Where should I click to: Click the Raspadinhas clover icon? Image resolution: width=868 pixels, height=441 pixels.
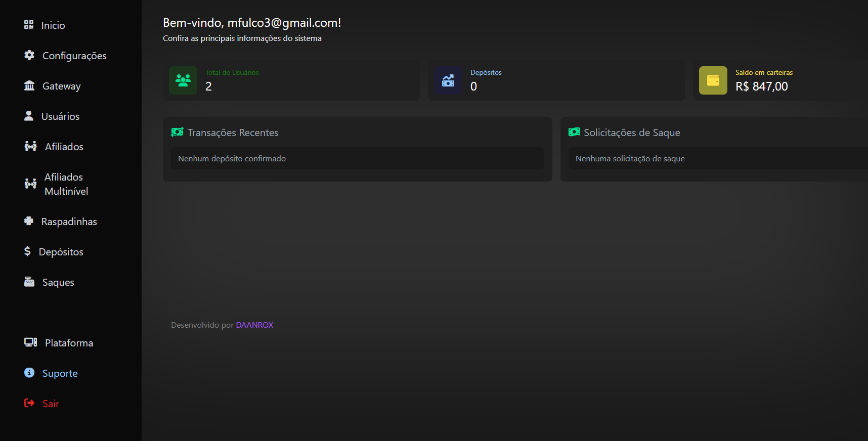pos(29,221)
